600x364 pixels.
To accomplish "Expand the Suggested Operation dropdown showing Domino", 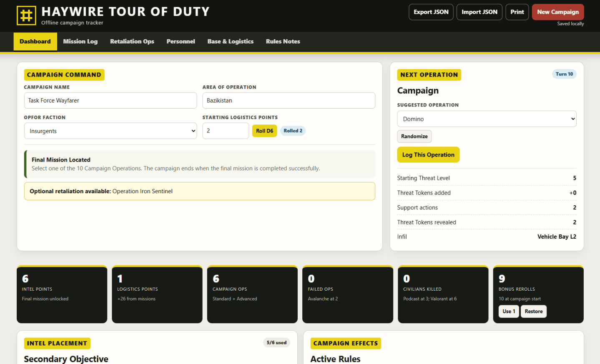I will [487, 119].
